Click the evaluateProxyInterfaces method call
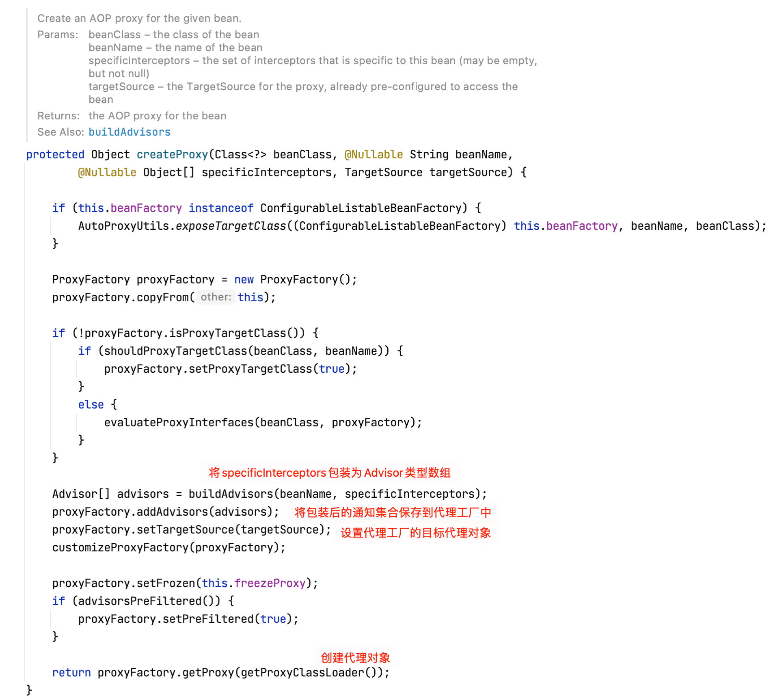This screenshot has height=700, width=773. click(x=179, y=423)
